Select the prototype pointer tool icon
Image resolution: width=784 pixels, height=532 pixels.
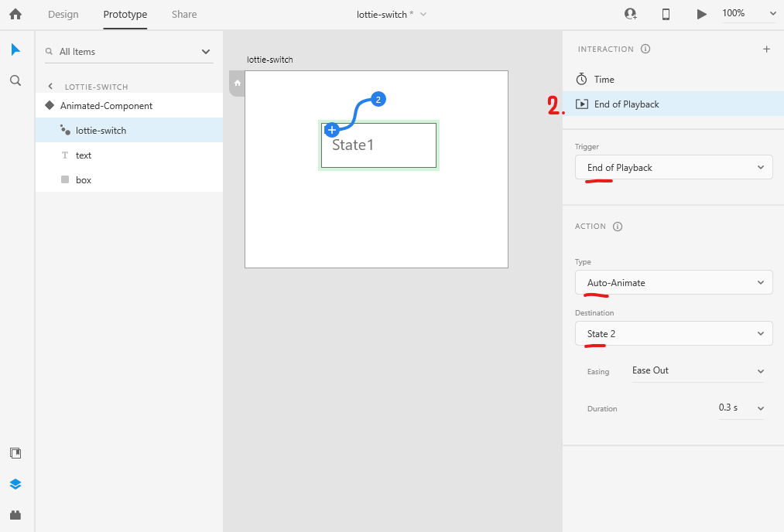tap(15, 49)
